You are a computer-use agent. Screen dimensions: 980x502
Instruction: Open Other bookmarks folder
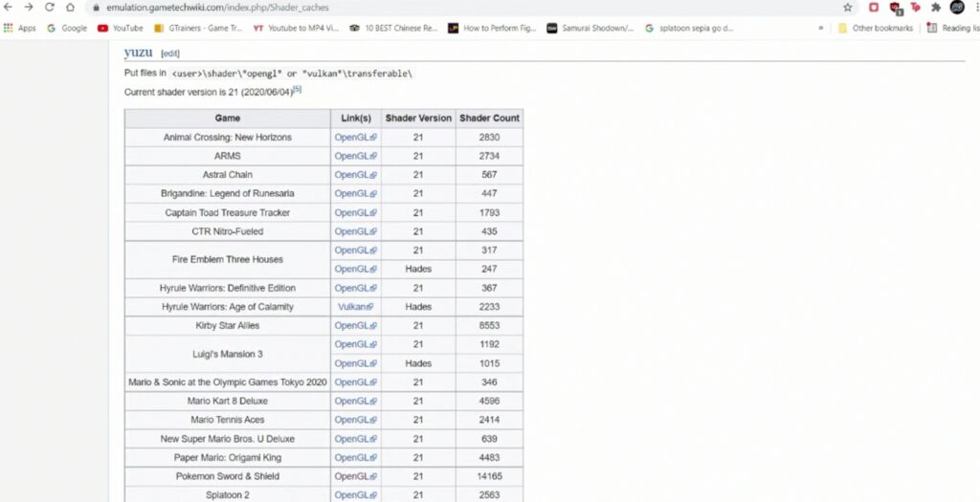point(876,28)
